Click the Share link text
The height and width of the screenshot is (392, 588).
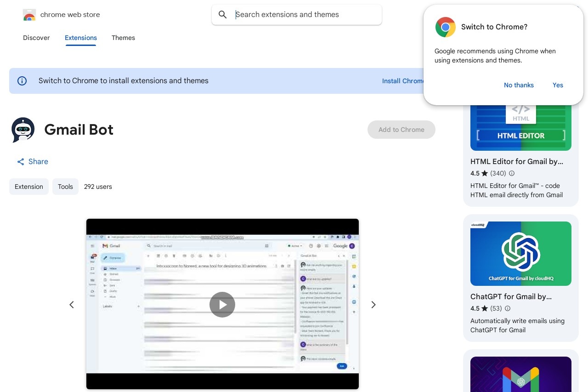pyautogui.click(x=38, y=162)
